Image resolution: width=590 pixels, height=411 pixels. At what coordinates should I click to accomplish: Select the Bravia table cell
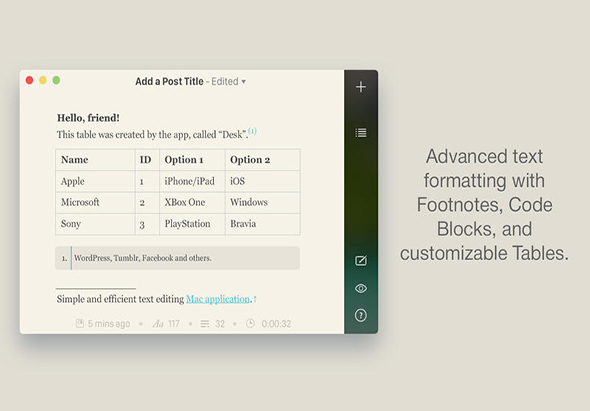263,224
